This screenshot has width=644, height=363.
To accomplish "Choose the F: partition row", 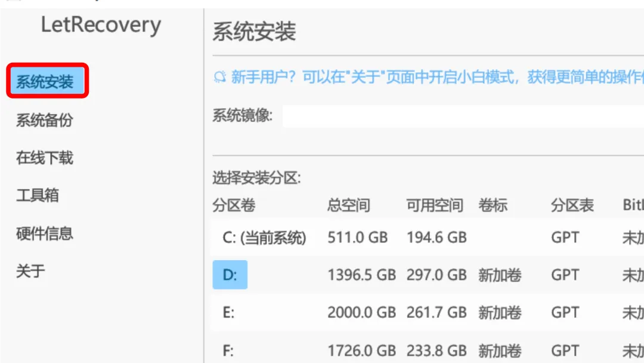I will (x=228, y=350).
